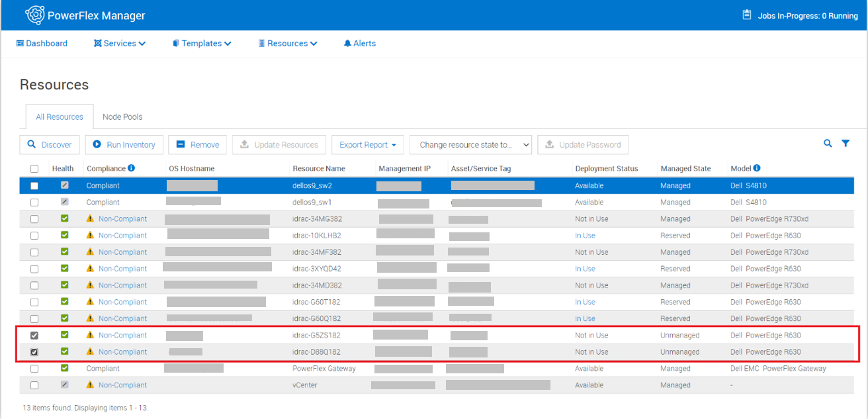
Task: Open the Export Report dropdown
Action: click(368, 144)
